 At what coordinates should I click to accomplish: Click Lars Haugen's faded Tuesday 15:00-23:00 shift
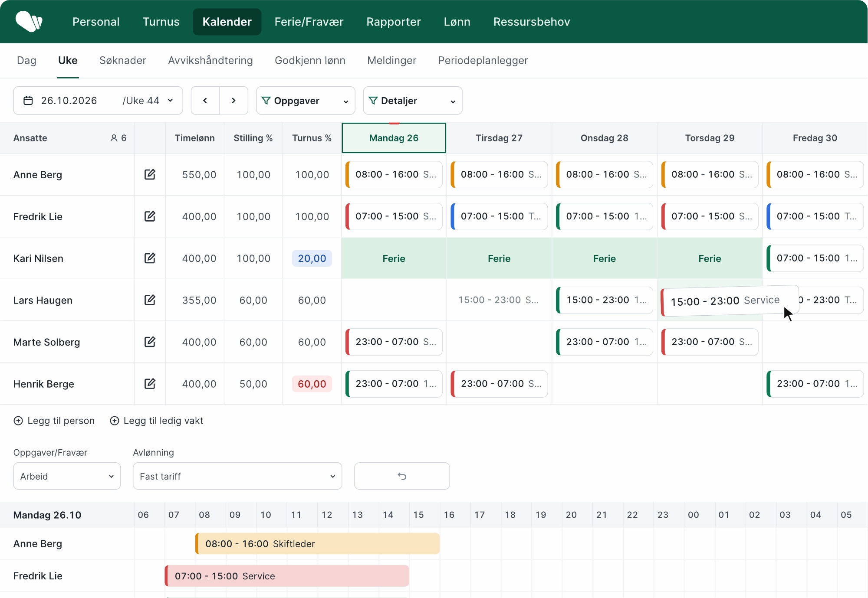[x=499, y=300]
